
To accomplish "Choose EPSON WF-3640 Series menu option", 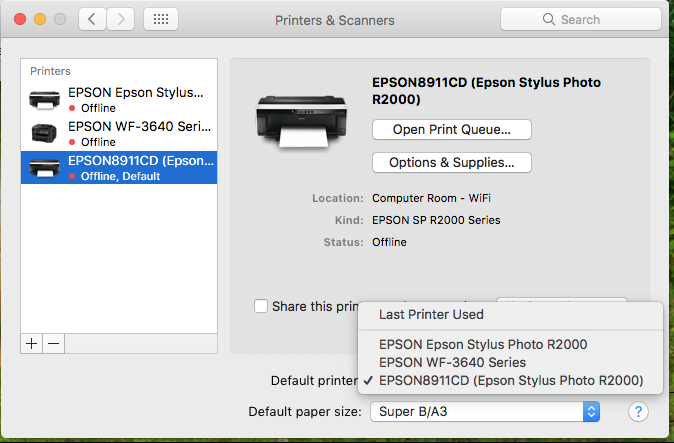I will click(x=452, y=362).
